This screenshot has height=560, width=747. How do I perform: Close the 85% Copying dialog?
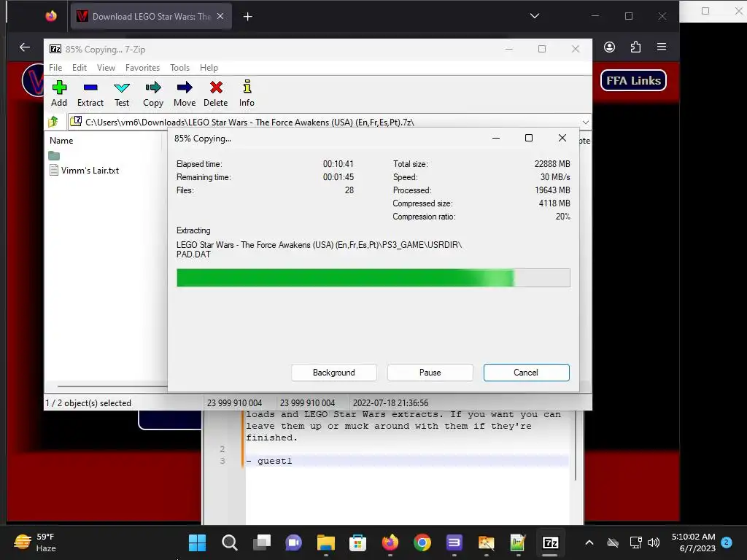(562, 138)
